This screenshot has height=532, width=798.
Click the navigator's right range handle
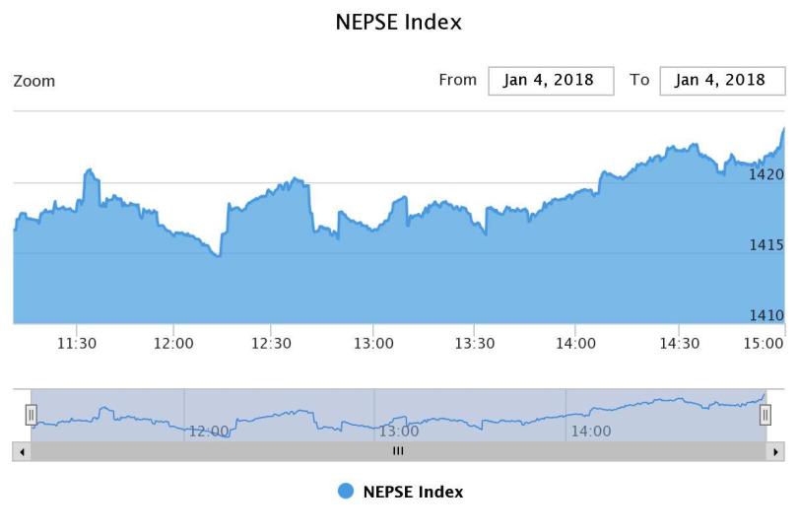765,415
